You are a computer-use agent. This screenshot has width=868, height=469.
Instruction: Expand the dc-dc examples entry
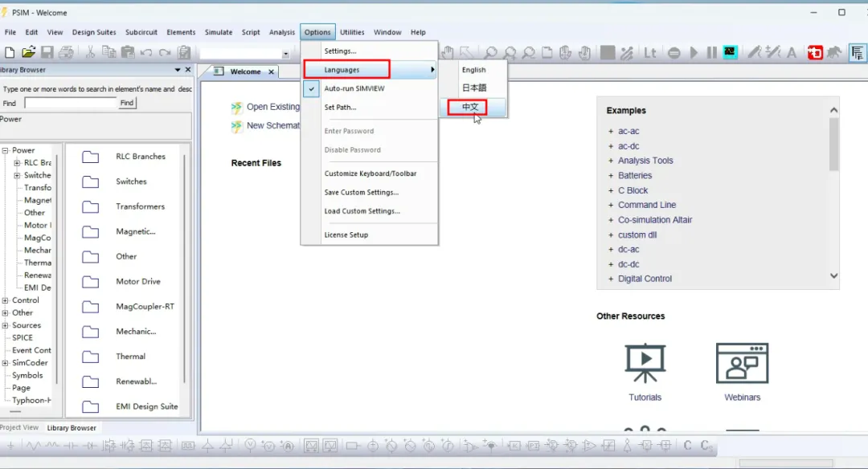pyautogui.click(x=611, y=264)
